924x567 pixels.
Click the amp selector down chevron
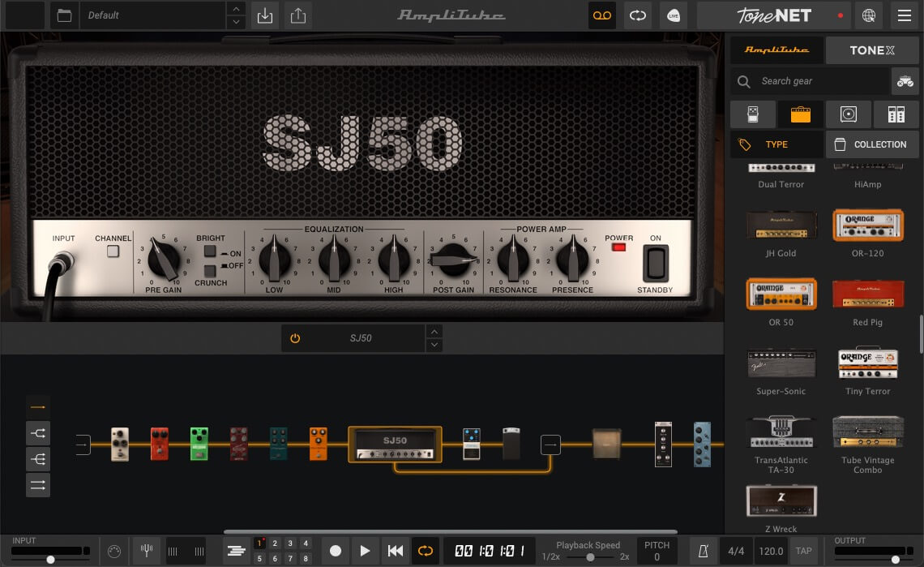[x=434, y=344]
